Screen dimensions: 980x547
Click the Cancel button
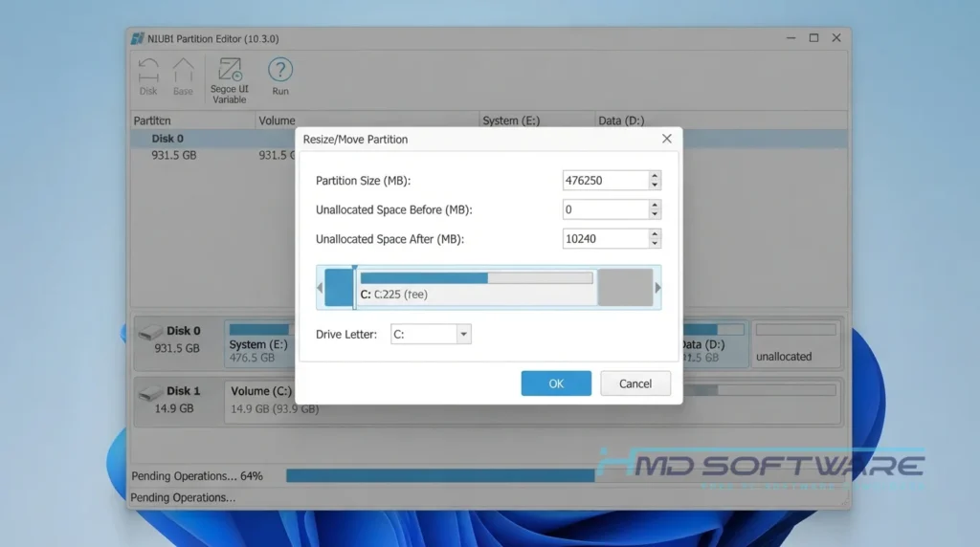tap(635, 383)
